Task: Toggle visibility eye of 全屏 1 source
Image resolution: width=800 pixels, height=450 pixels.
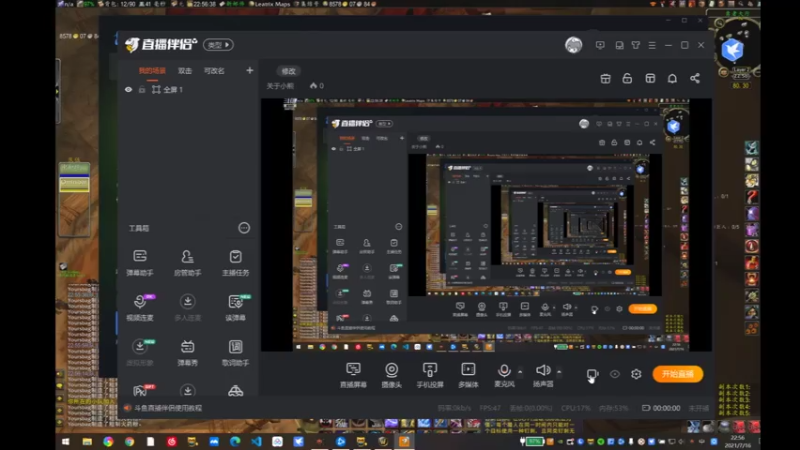Action: 128,89
